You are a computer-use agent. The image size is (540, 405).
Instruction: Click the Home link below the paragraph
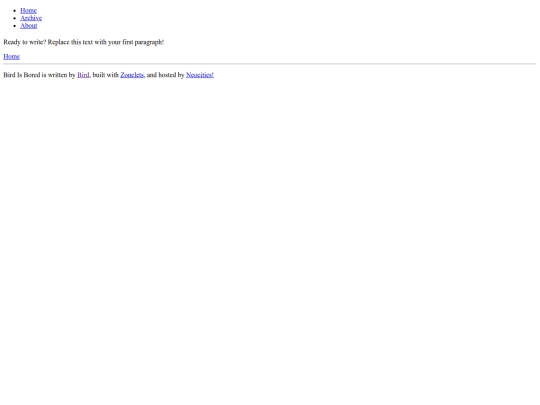(x=12, y=56)
